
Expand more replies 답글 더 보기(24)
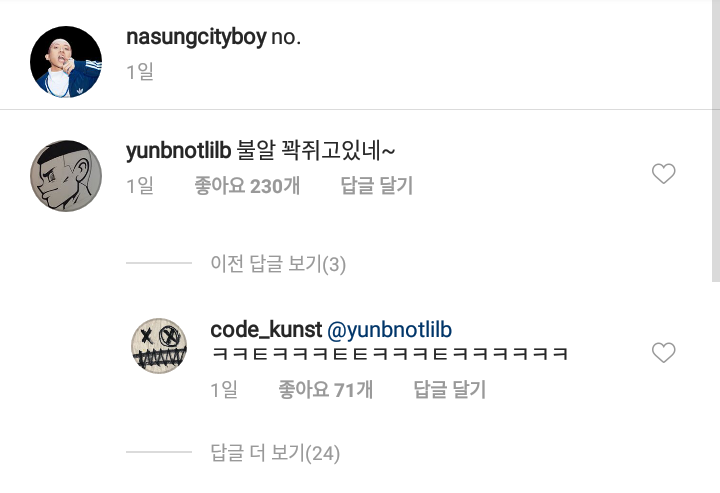275,453
